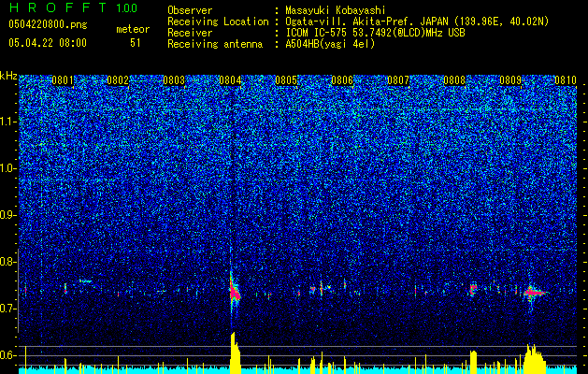Click the 0.8 kHz frequency axis label
The height and width of the screenshot is (374, 588).
click(7, 262)
